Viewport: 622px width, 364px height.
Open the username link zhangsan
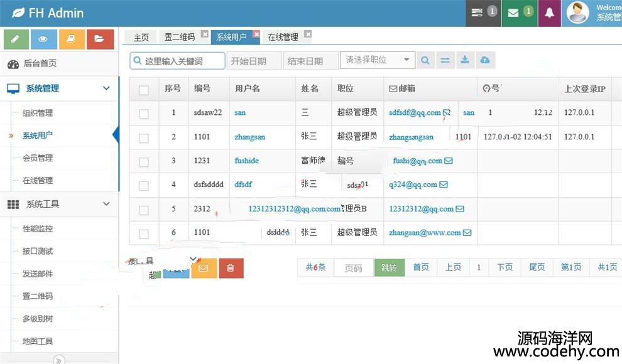250,137
